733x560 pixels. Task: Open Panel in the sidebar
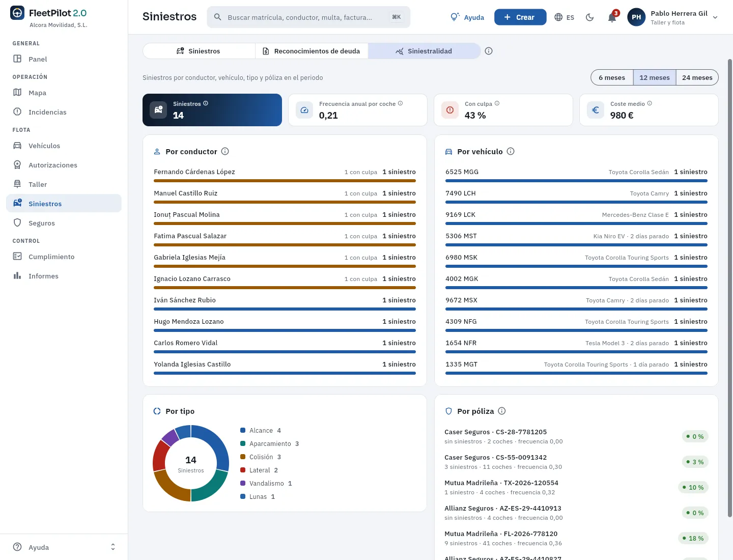pos(64,59)
